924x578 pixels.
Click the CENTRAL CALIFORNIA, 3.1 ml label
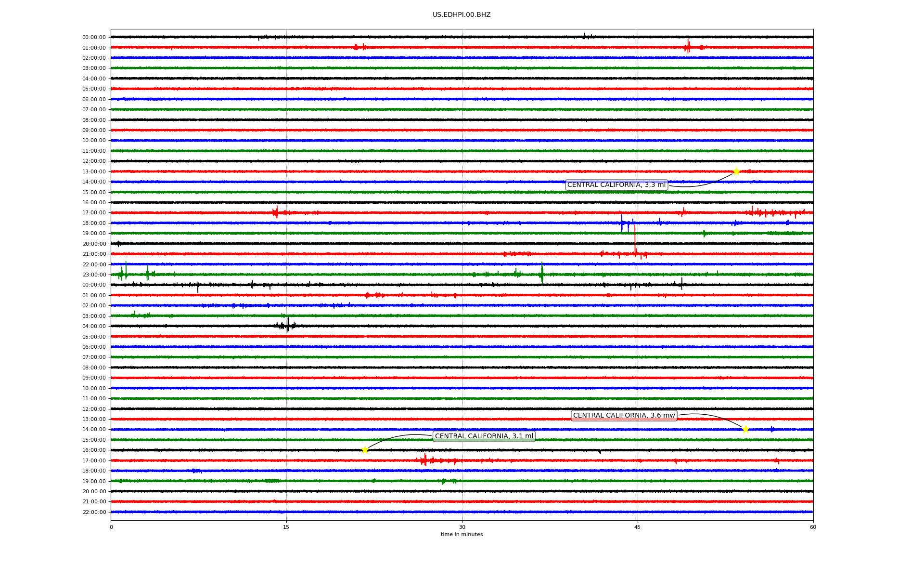(x=484, y=436)
